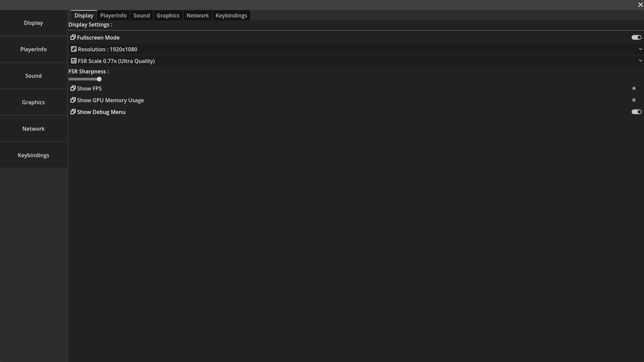Disable the Show Debug Menu switch
Screen dimensions: 644x362
click(x=636, y=112)
